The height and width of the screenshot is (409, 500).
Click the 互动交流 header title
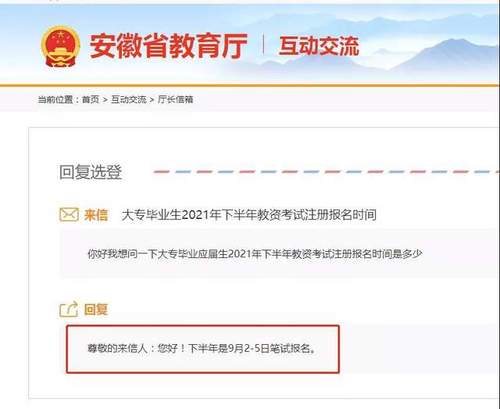click(x=319, y=46)
